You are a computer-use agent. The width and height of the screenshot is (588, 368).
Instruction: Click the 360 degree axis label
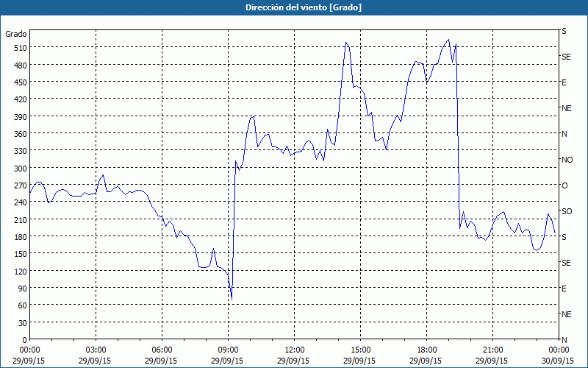click(x=21, y=134)
